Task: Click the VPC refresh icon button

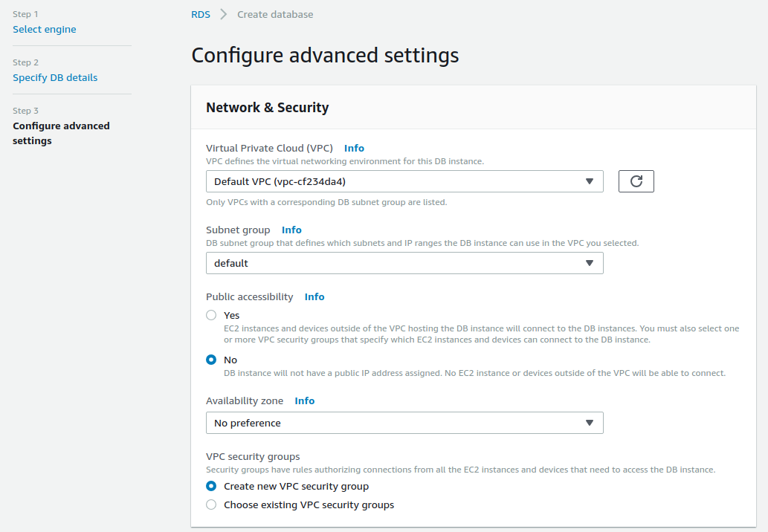Action: pos(636,181)
